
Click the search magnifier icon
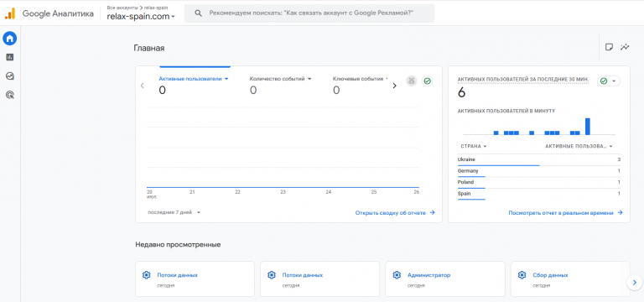[x=199, y=13]
